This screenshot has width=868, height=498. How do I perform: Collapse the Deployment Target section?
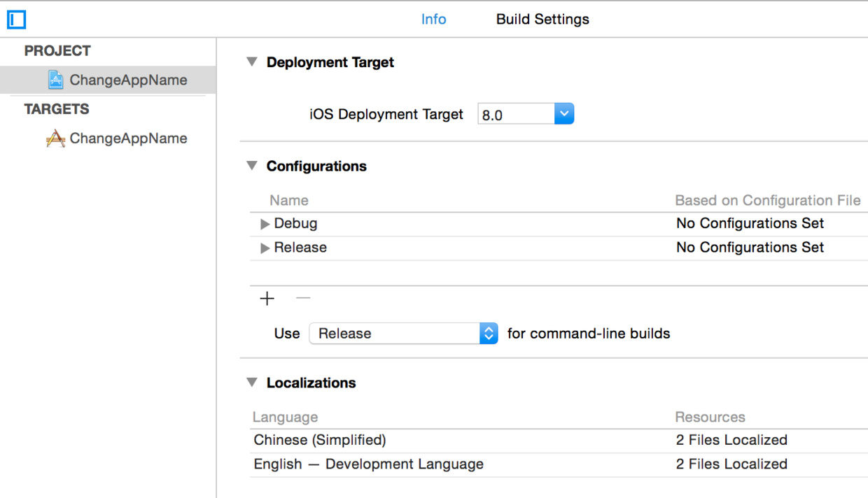pos(252,62)
